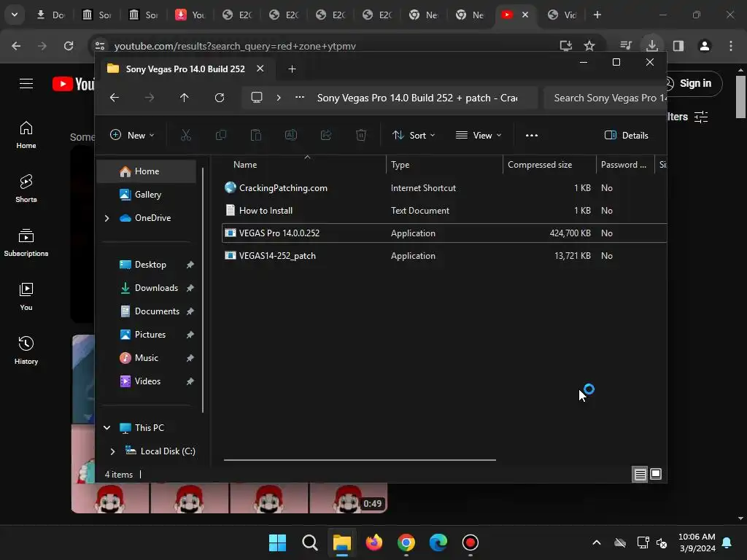This screenshot has height=560, width=747.
Task: Open Chrome profile avatar icon
Action: tap(705, 46)
